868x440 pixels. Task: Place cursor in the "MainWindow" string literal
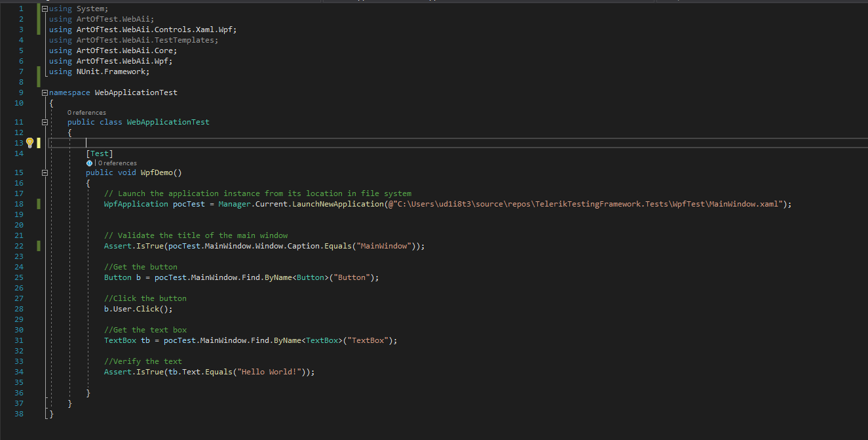388,246
